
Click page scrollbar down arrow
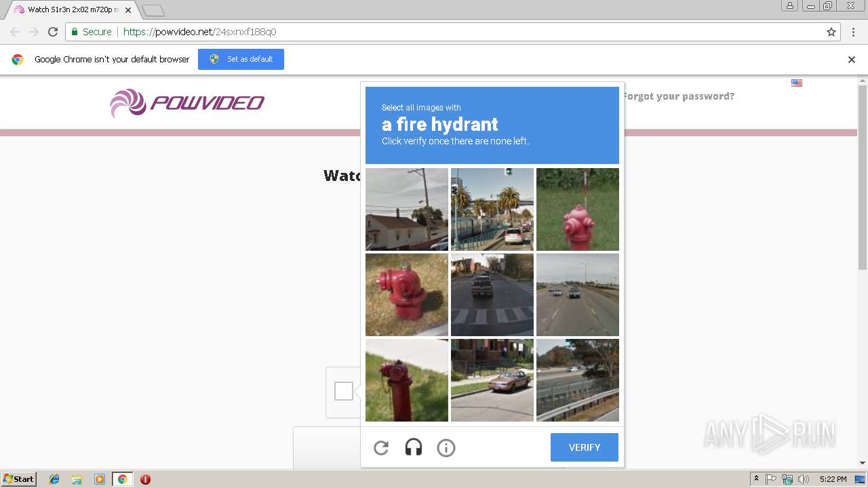coord(863,463)
